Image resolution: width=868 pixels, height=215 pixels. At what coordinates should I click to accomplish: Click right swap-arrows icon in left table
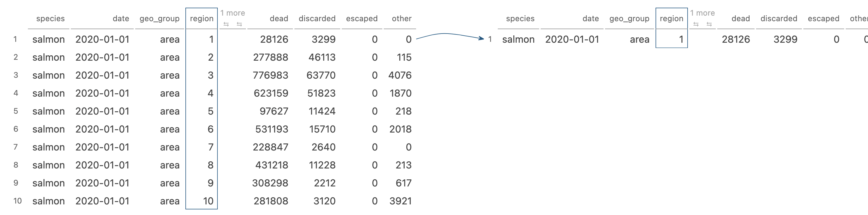point(239,24)
